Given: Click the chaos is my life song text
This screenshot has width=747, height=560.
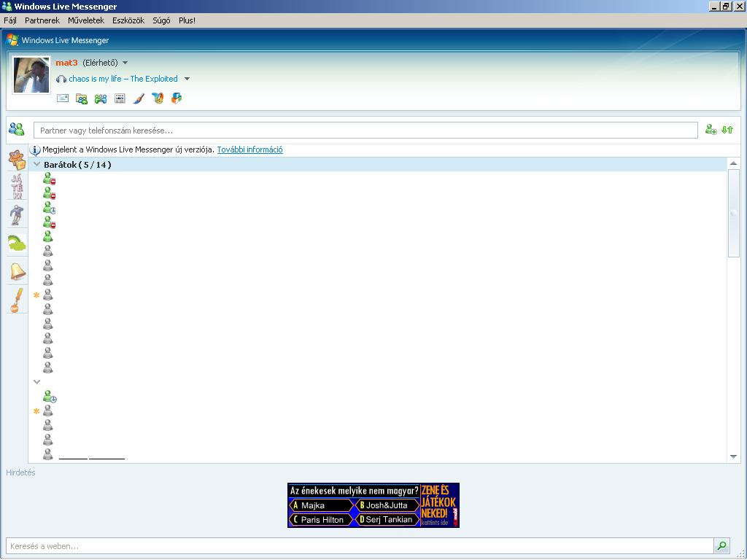Looking at the screenshot, I should click(123, 79).
